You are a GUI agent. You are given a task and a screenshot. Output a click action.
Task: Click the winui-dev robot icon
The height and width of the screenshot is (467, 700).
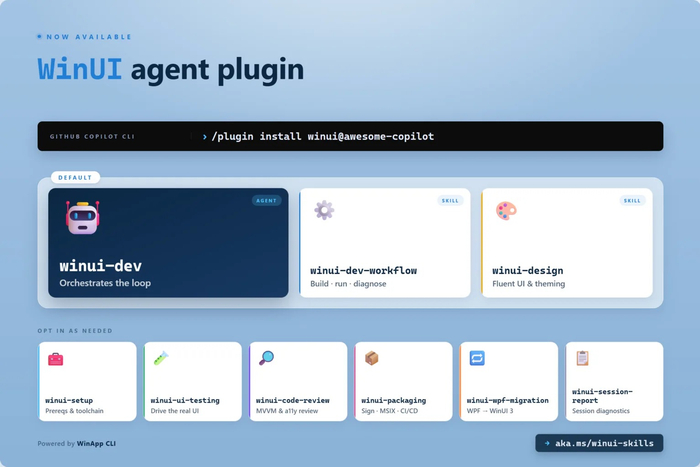83,218
